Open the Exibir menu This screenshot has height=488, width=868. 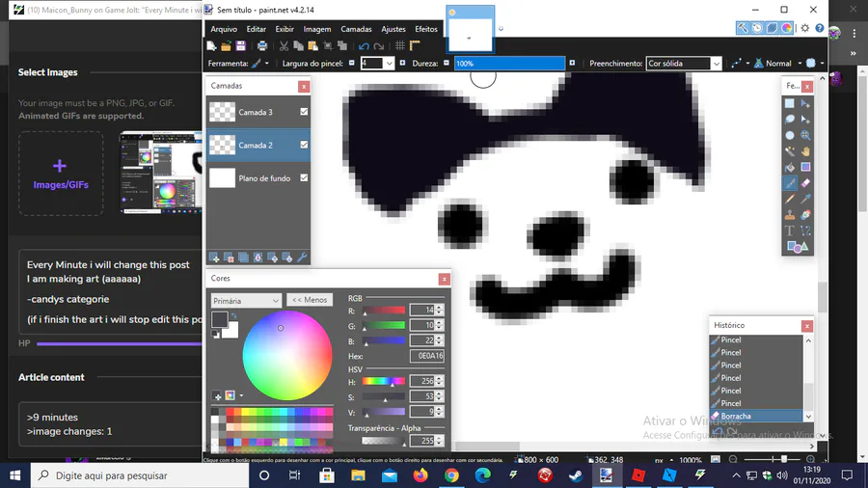click(x=285, y=29)
